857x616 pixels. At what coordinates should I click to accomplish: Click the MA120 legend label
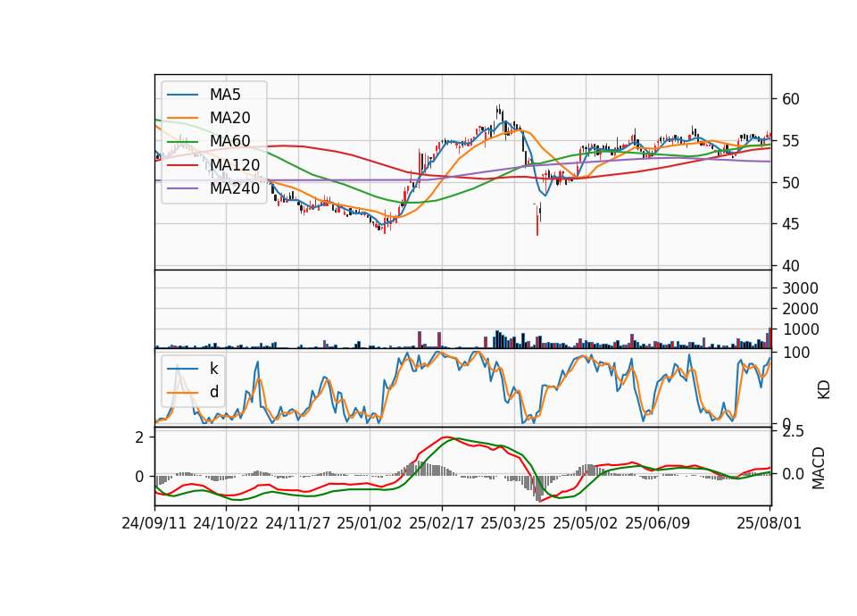[x=235, y=165]
